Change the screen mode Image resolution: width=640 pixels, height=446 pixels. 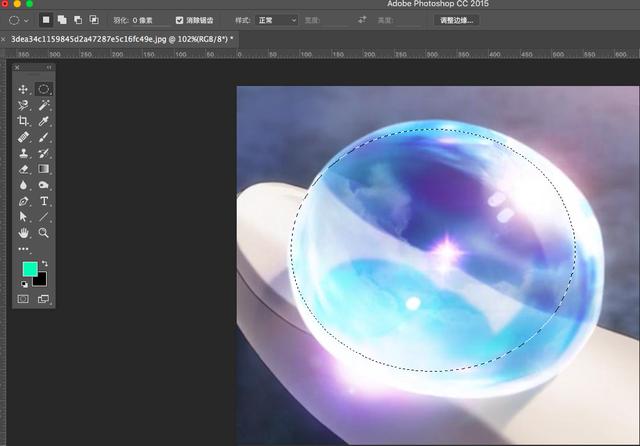click(43, 299)
